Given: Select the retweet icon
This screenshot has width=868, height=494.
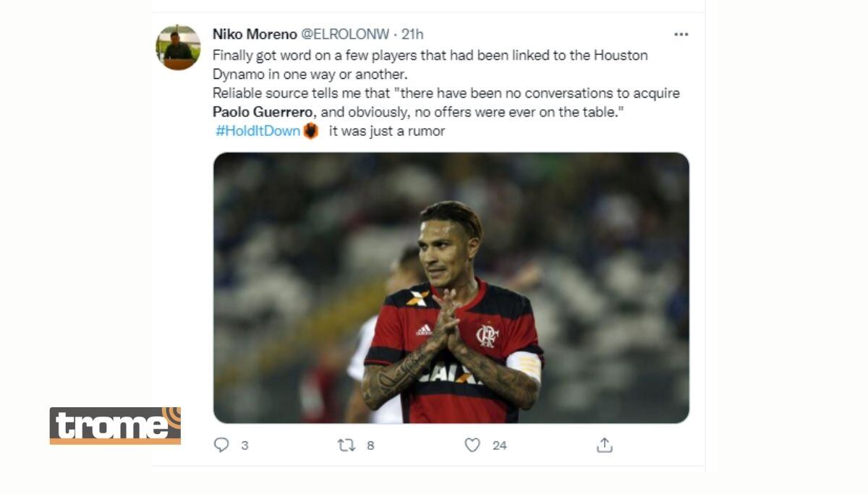Looking at the screenshot, I should point(349,446).
